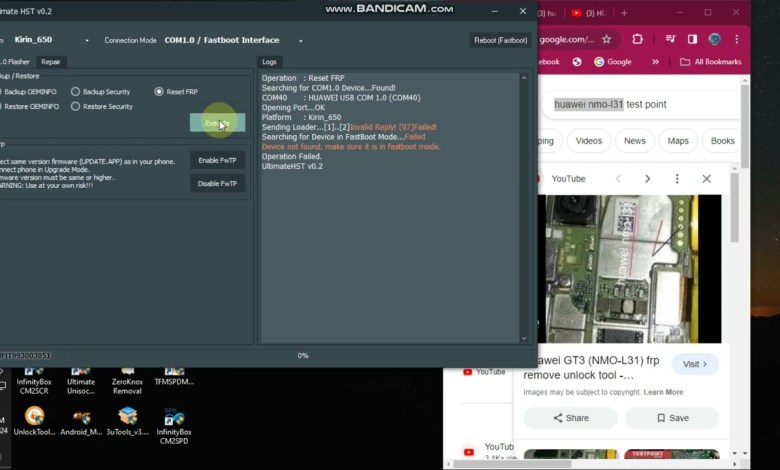Select the Backup Security radio option
This screenshot has width=780, height=470.
[x=100, y=92]
